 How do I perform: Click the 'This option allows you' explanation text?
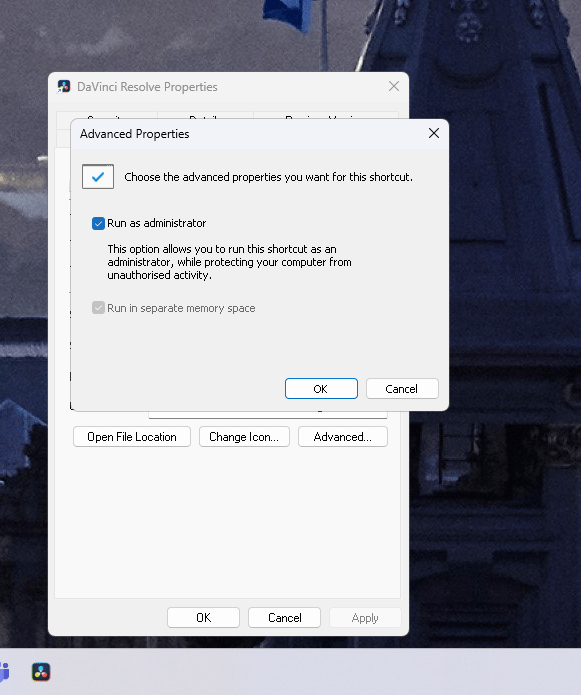(229, 262)
